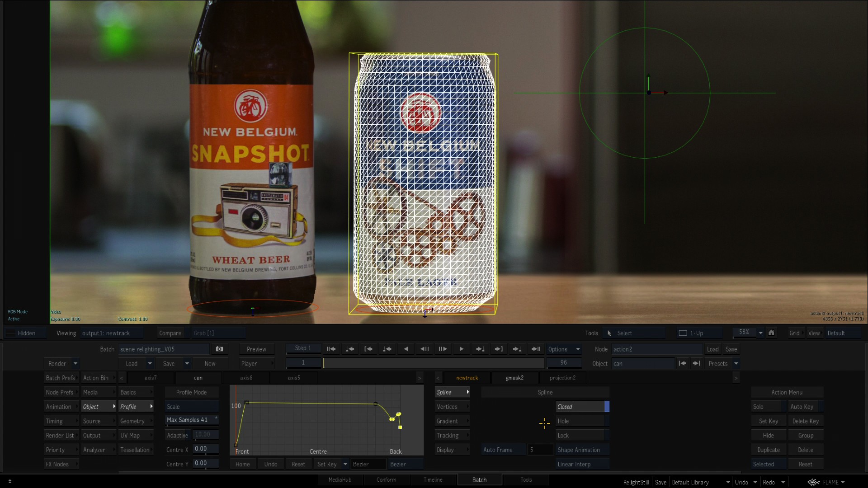Switch to the projection2 tab
The image size is (868, 488).
pyautogui.click(x=562, y=378)
